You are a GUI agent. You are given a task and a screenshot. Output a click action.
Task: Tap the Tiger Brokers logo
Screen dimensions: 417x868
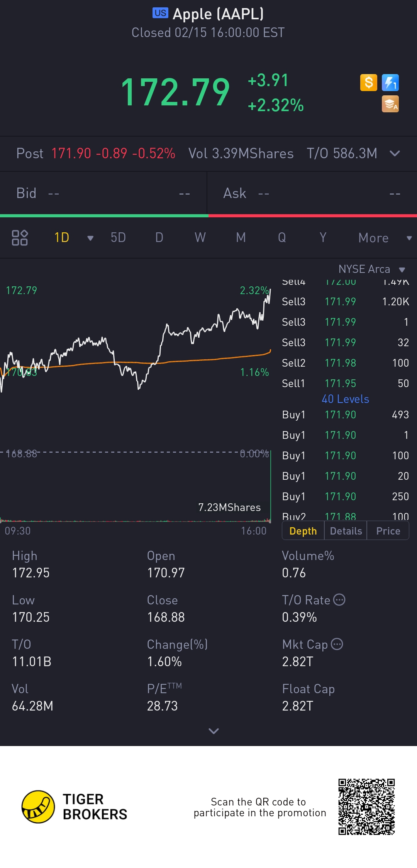75,807
